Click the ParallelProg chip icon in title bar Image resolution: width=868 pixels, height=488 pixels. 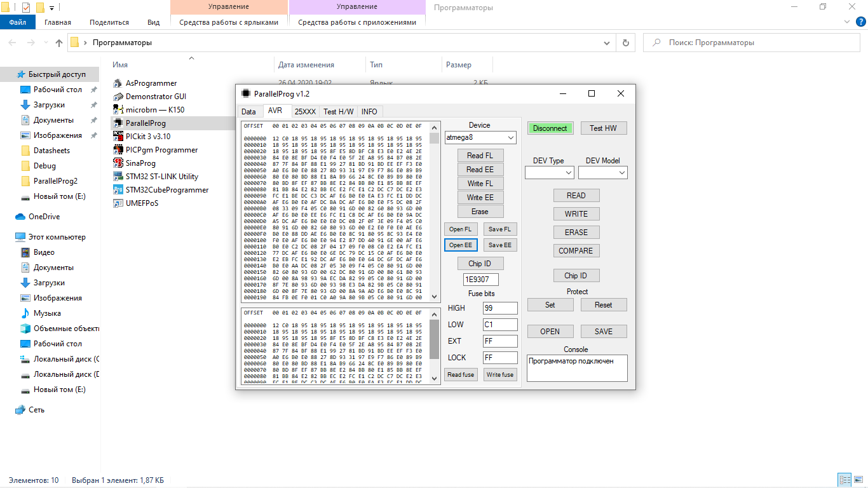pos(246,93)
